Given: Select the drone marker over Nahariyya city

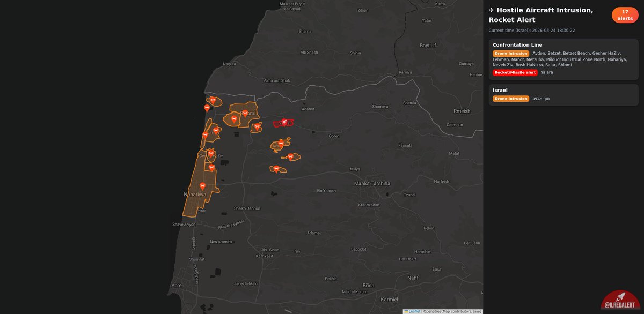Looking at the screenshot, I should pos(202,186).
